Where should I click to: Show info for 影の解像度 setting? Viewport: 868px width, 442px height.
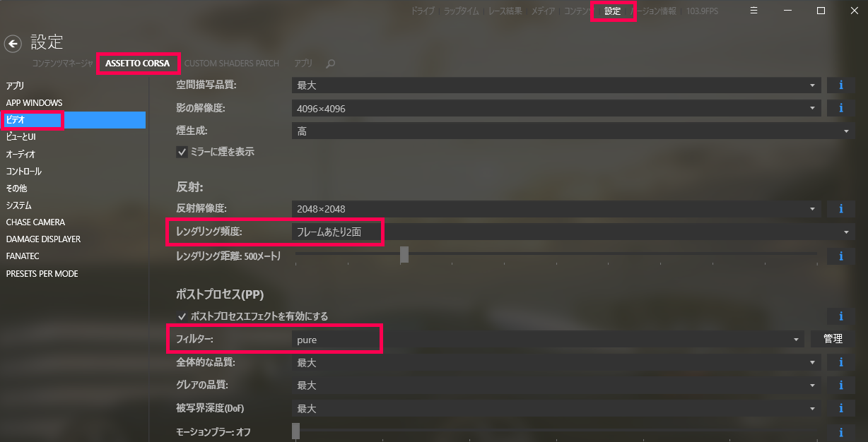click(x=840, y=108)
